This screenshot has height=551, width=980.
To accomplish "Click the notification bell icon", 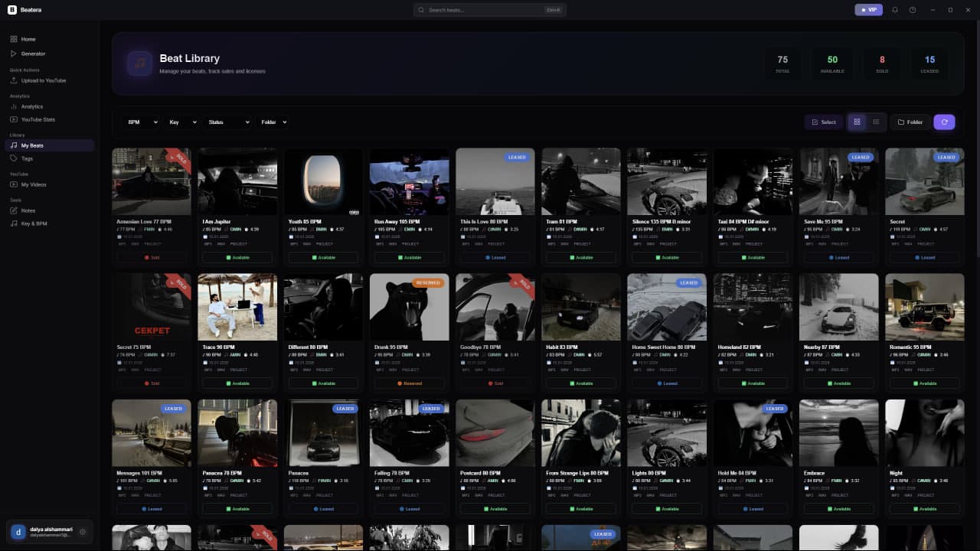I will 895,10.
